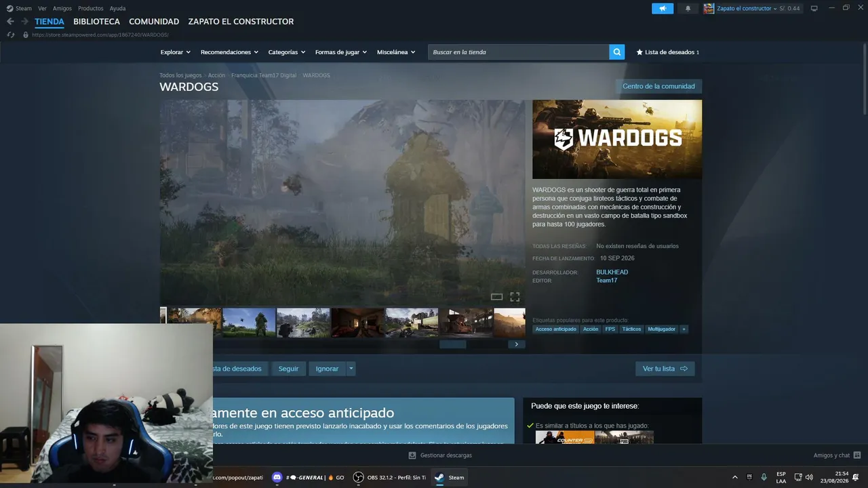Switch to the COMUNIDAD tab
The height and width of the screenshot is (488, 868).
[154, 22]
